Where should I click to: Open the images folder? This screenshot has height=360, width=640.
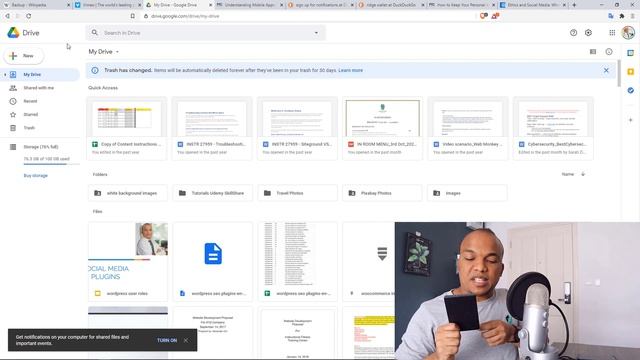[467, 193]
